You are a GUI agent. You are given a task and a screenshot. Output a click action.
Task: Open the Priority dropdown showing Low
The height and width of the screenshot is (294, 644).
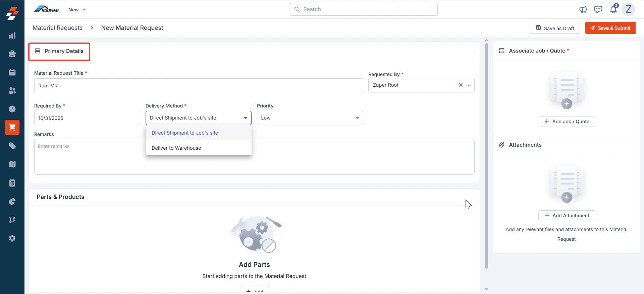click(310, 118)
